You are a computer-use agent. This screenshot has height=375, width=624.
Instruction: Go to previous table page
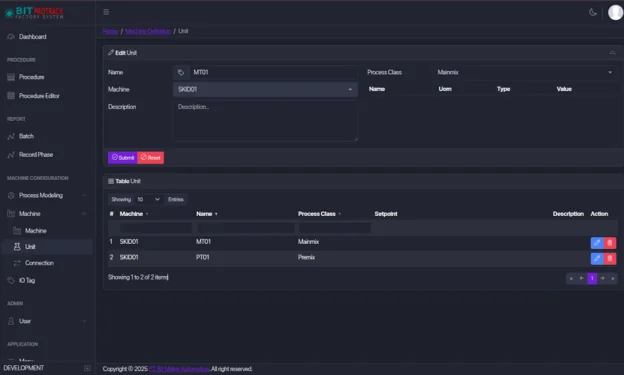(582, 278)
